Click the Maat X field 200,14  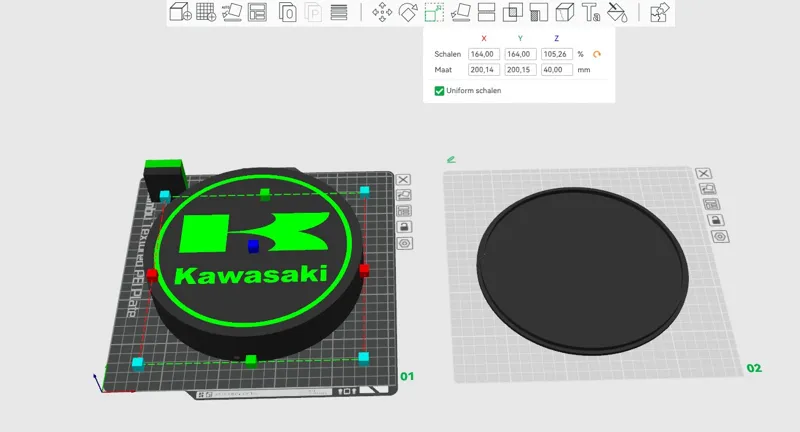point(484,70)
